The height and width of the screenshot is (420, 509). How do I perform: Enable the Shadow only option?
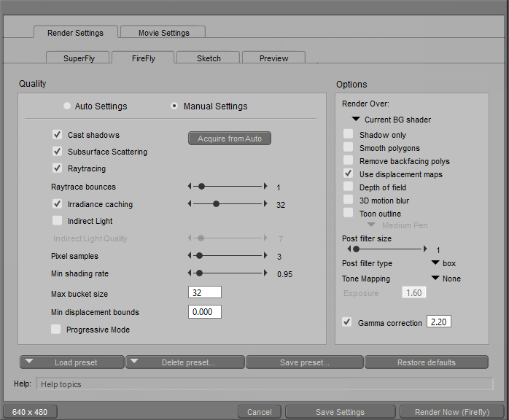click(349, 134)
